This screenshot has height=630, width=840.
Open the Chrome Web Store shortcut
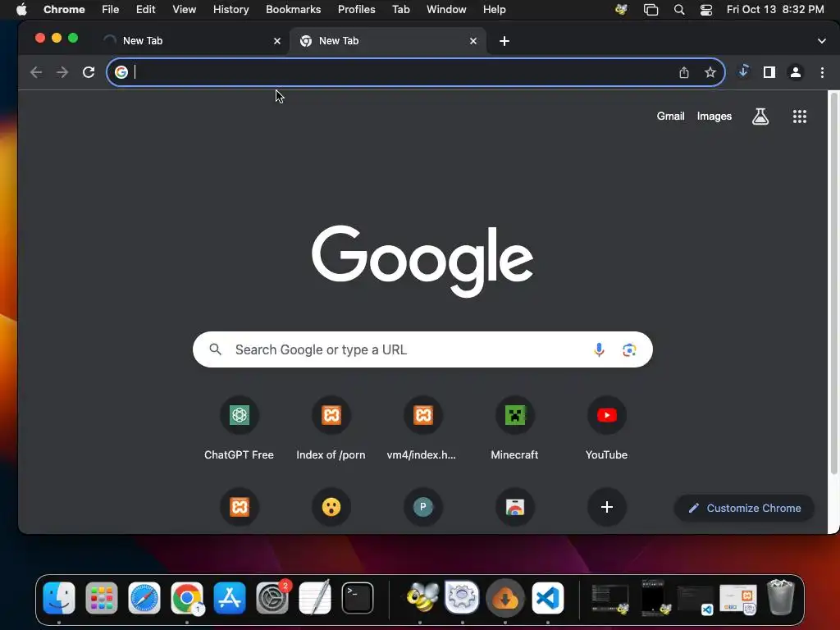click(515, 507)
